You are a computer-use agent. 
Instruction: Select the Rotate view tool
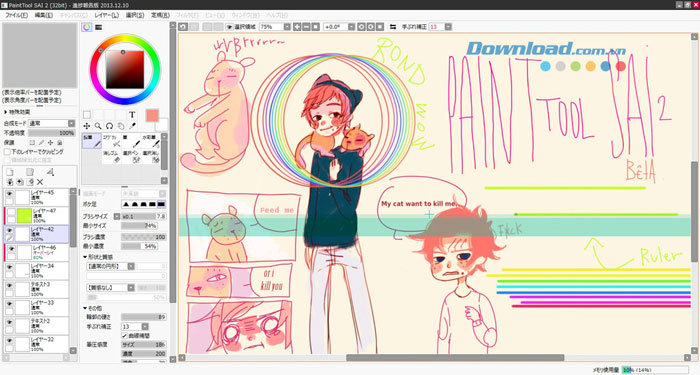109,126
